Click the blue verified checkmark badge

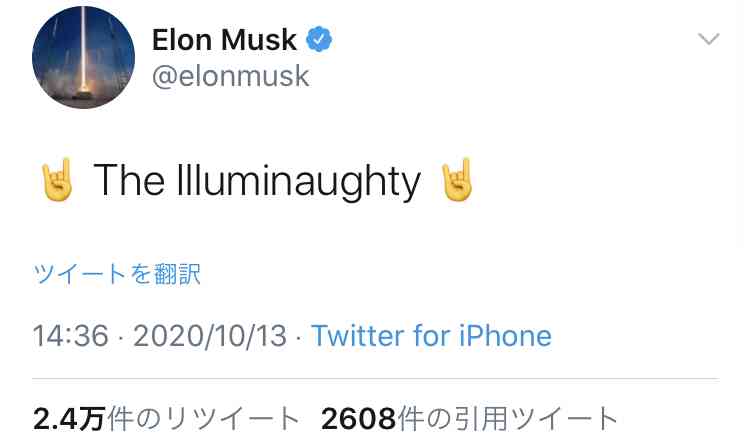(x=319, y=40)
